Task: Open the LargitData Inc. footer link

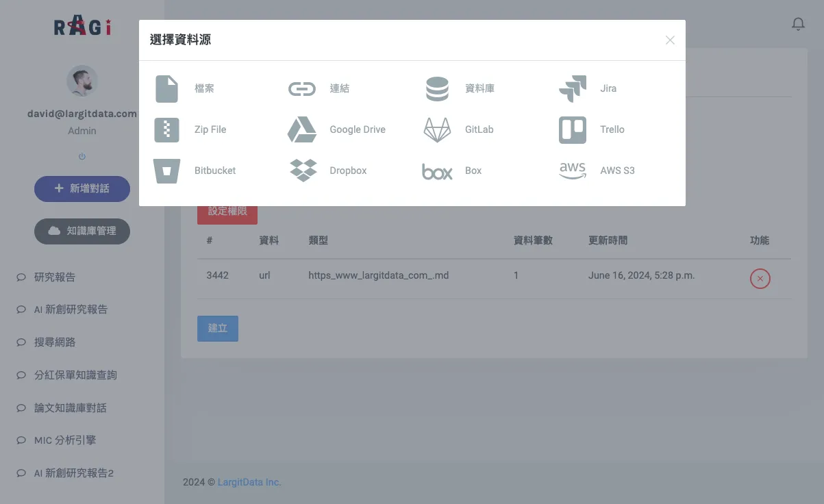Action: [x=249, y=482]
